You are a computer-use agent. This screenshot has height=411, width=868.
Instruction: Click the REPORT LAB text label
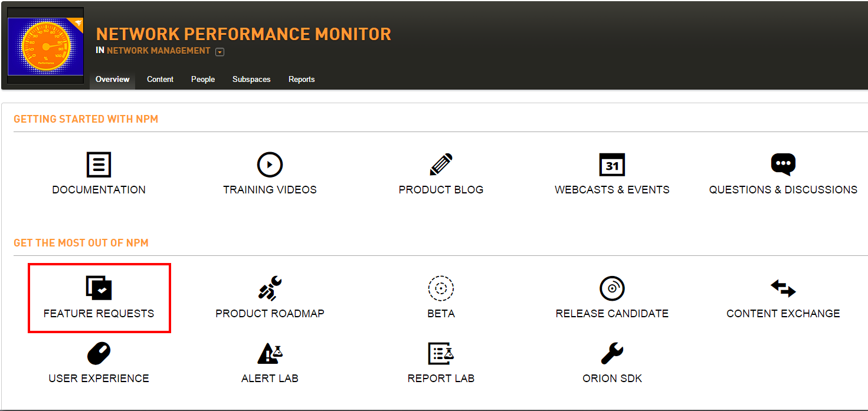[441, 379]
